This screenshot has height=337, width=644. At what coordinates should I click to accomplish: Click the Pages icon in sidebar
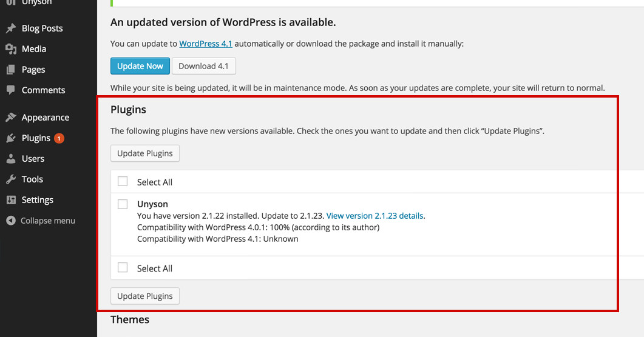(x=11, y=69)
